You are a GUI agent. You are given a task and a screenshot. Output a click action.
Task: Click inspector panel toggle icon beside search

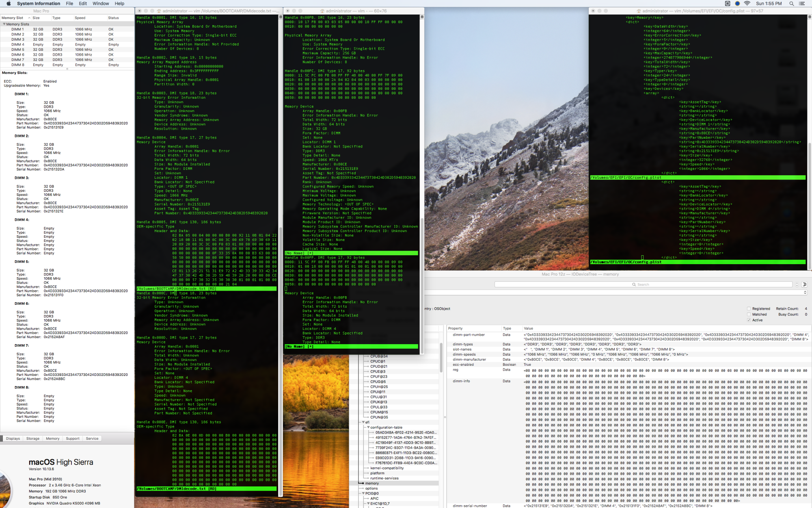(804, 284)
